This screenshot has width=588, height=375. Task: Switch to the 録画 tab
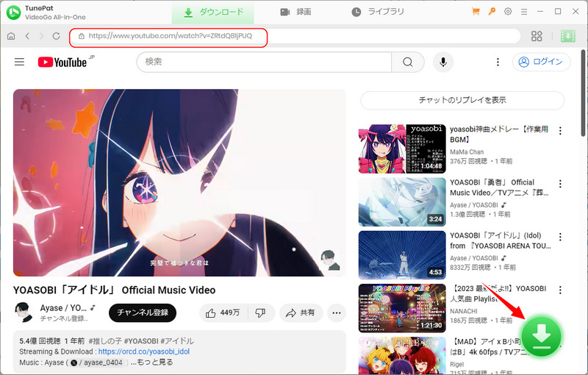tap(295, 12)
